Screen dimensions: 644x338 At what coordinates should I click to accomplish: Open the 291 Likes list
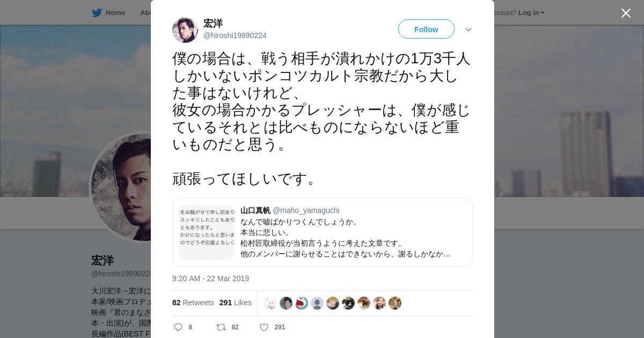236,303
